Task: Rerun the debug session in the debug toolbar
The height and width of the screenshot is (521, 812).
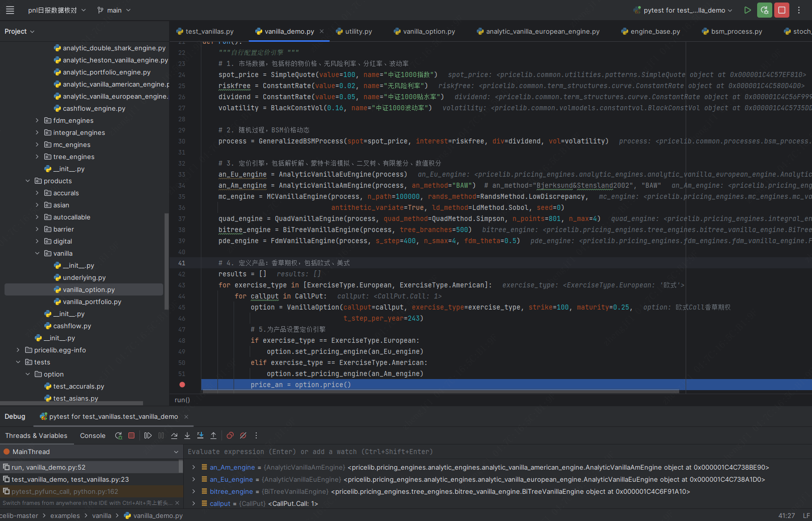Action: click(x=118, y=435)
